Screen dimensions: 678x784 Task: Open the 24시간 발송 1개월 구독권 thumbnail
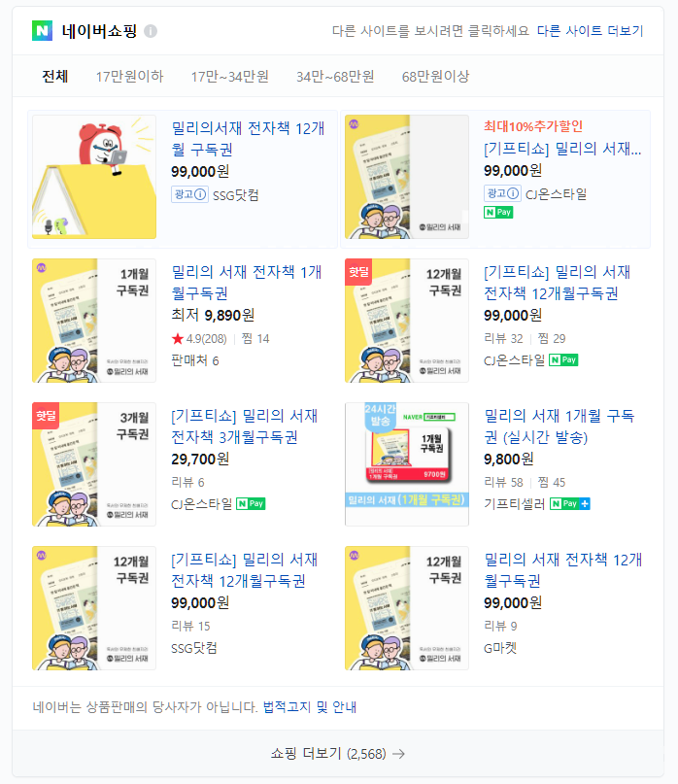click(x=407, y=464)
